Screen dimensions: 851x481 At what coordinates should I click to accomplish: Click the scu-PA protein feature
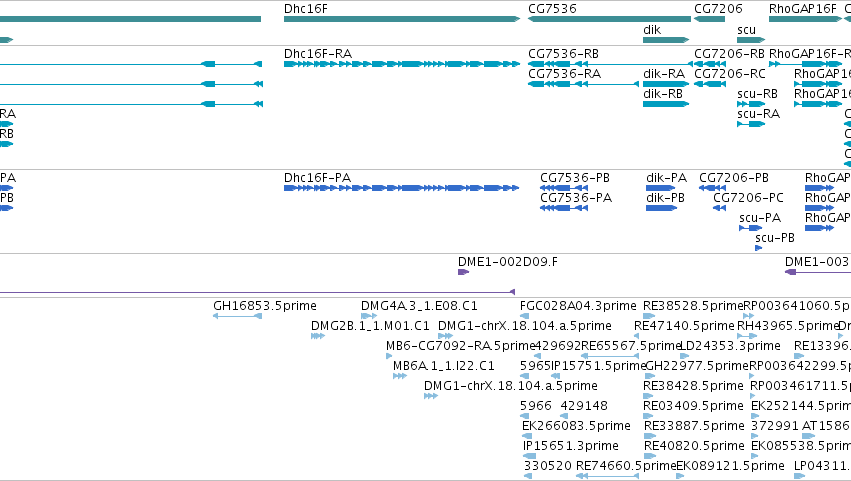pos(751,228)
